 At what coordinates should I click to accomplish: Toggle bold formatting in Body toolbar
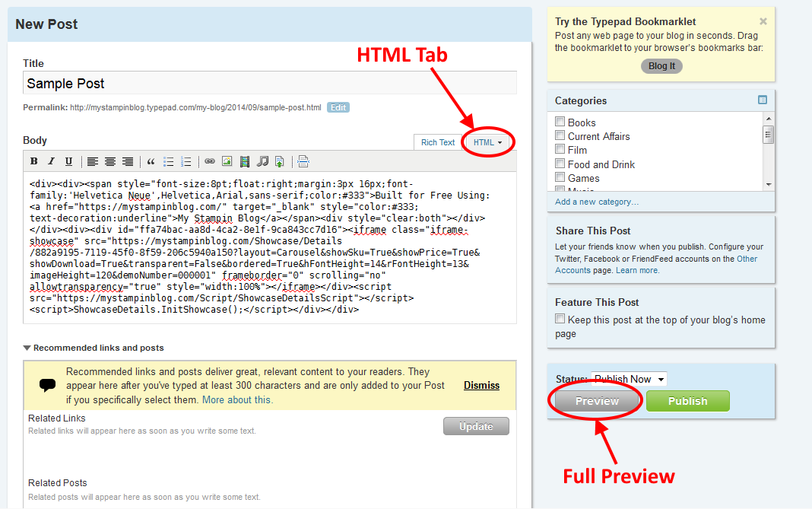tap(33, 161)
